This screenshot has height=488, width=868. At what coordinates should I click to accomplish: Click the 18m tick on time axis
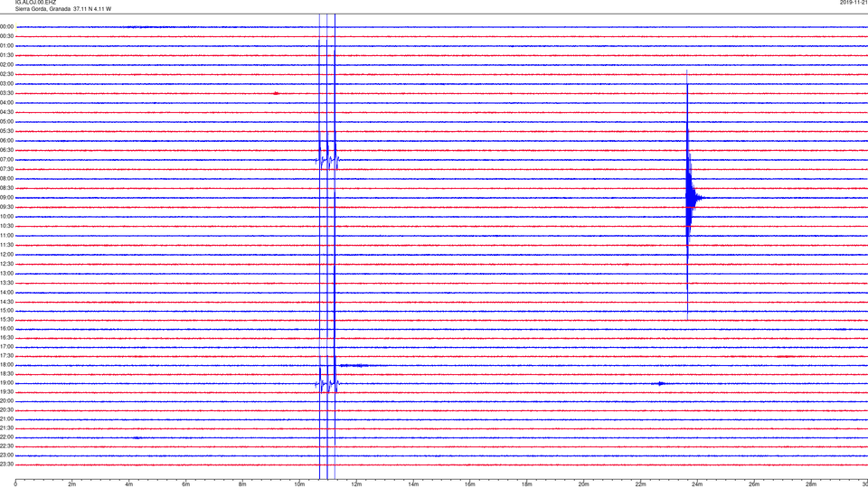coord(526,484)
